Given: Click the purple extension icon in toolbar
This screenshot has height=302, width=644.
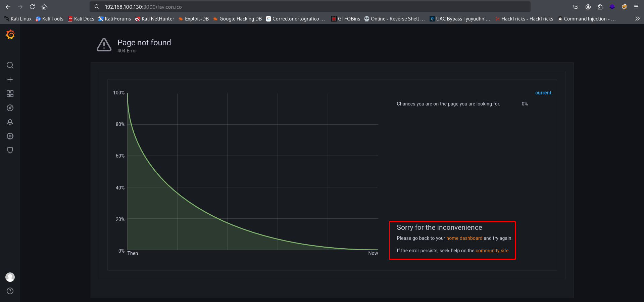Looking at the screenshot, I should tap(612, 7).
